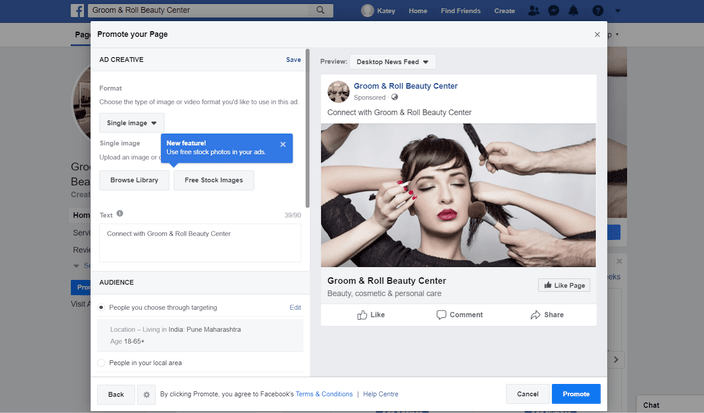Click the blue Promote button
Screen dimensions: 704x413
click(576, 394)
